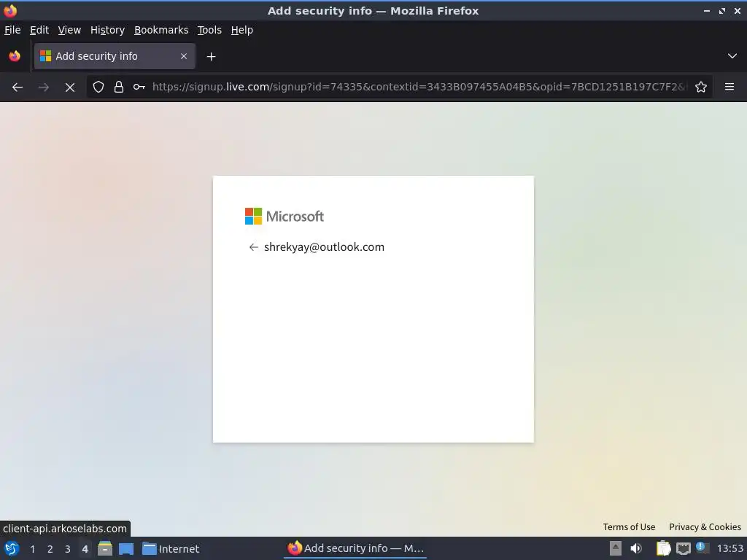Open notification alert tray icon
747x560 pixels.
click(702, 548)
